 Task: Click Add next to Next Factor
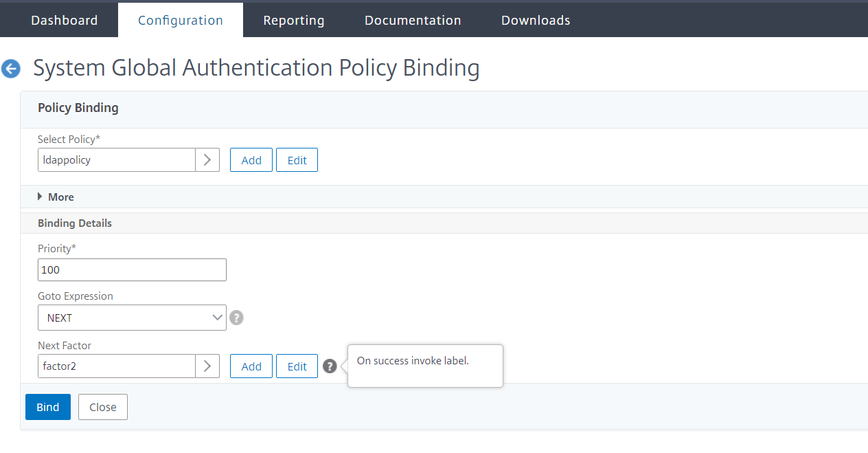click(251, 366)
